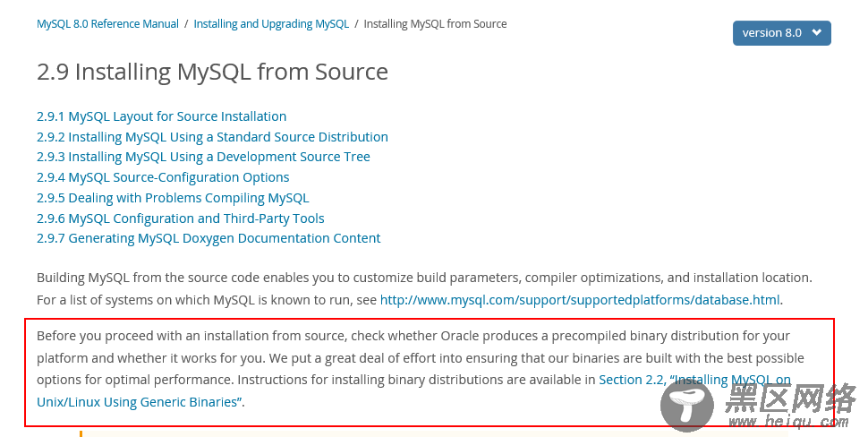Open the version 8.0 selector

pyautogui.click(x=781, y=33)
